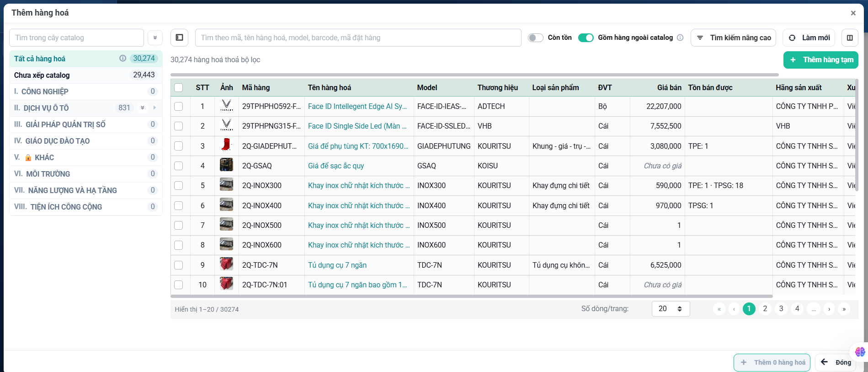This screenshot has height=372, width=868.
Task: Click the Thêm 0 hàng hoá button
Action: [772, 362]
